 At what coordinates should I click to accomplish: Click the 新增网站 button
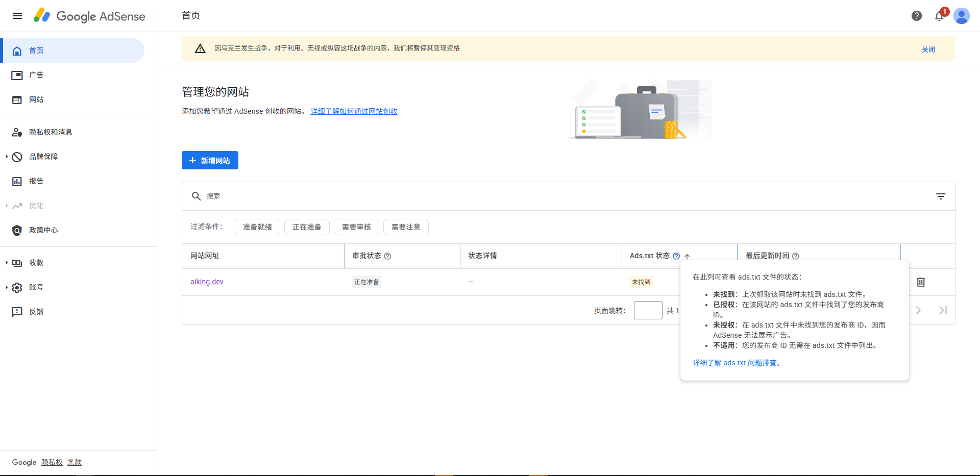tap(210, 160)
